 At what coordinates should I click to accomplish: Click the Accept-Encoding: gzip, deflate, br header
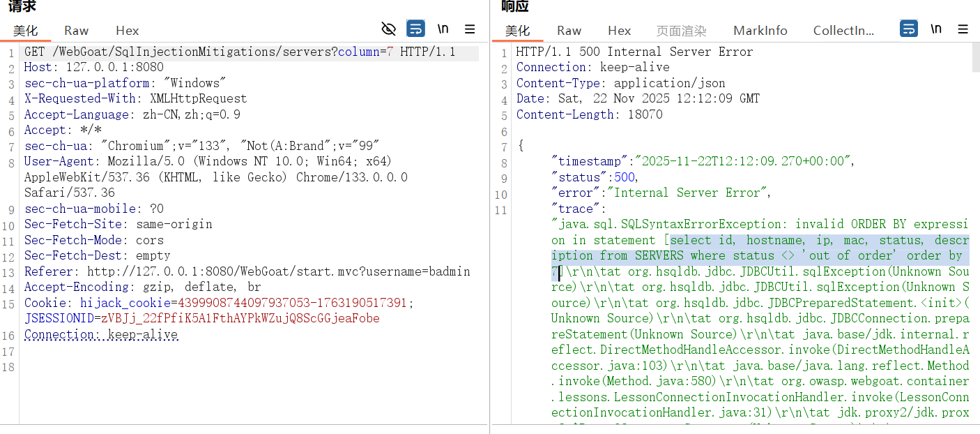(x=143, y=287)
